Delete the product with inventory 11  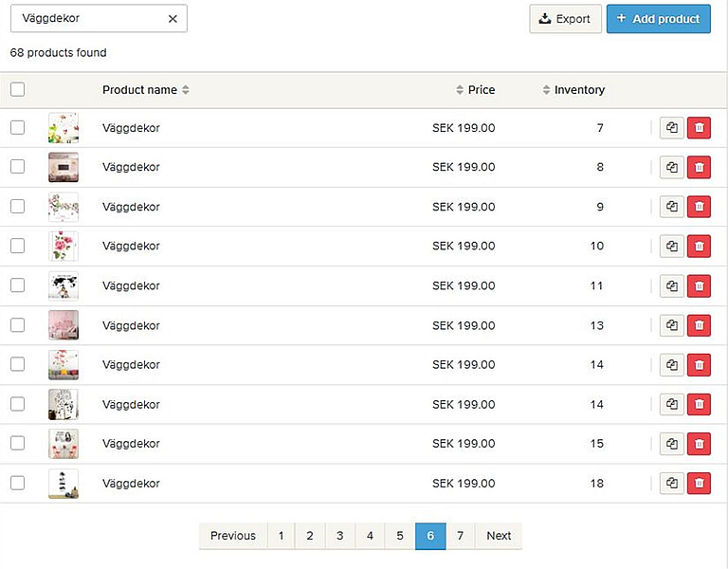pyautogui.click(x=699, y=286)
